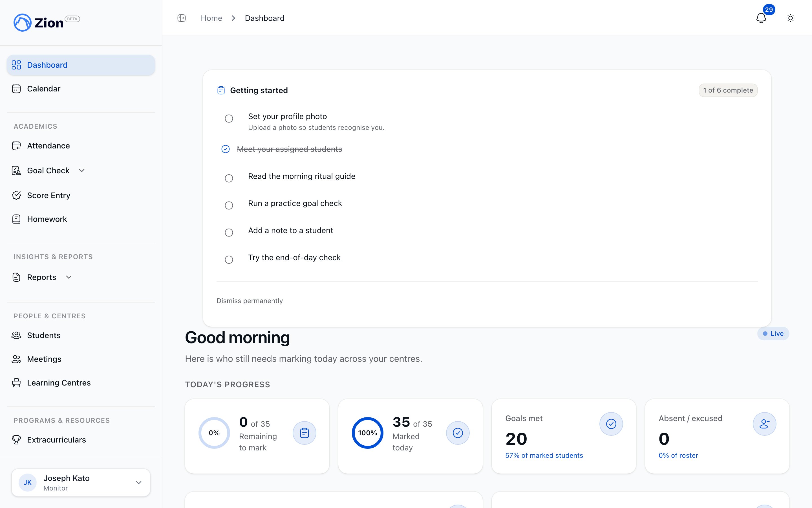Open the Joseph Kato account menu
Screen dimensions: 812x508
tap(81, 483)
